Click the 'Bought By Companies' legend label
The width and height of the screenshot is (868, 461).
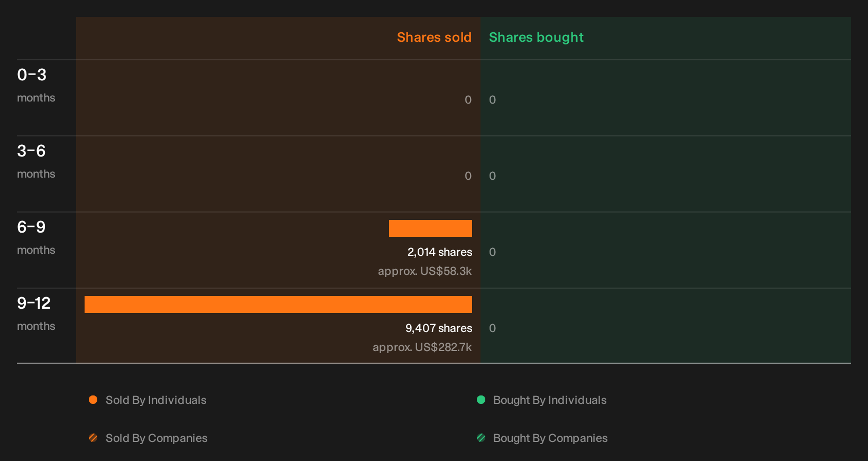pyautogui.click(x=550, y=438)
